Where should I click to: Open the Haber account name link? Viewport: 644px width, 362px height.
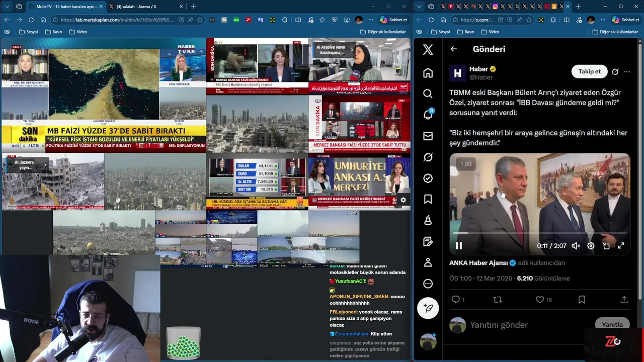tap(478, 69)
